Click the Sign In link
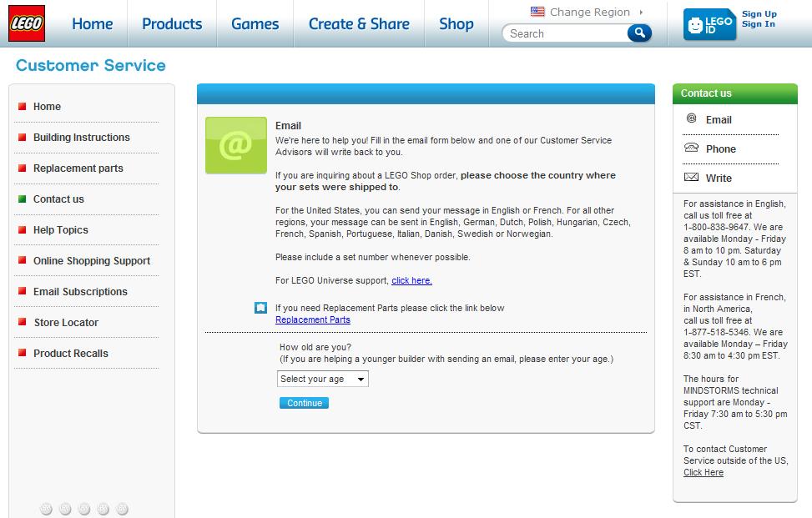 [x=758, y=24]
